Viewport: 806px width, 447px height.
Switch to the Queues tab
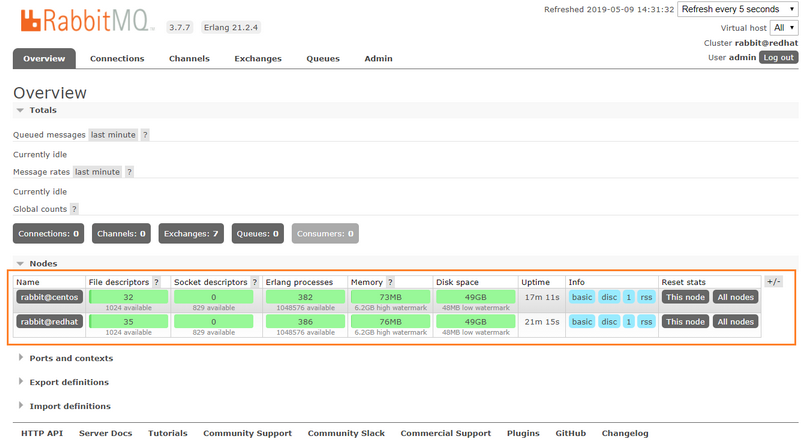pyautogui.click(x=323, y=59)
